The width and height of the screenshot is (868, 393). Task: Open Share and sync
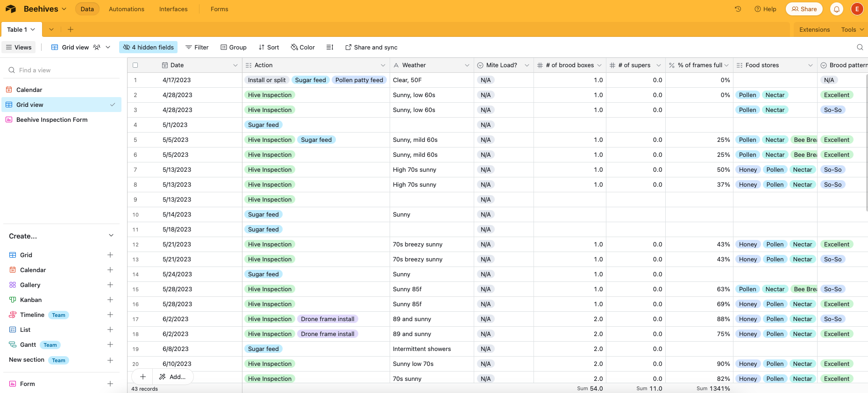(x=371, y=47)
